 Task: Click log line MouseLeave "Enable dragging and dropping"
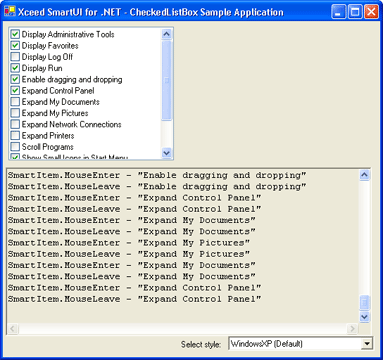(157, 187)
